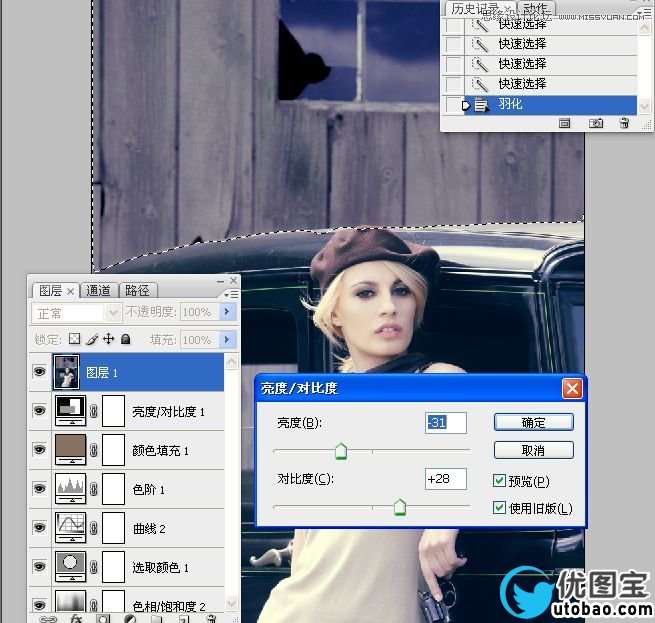
Task: Open the 正常 blend mode dropdown
Action: coord(76,313)
